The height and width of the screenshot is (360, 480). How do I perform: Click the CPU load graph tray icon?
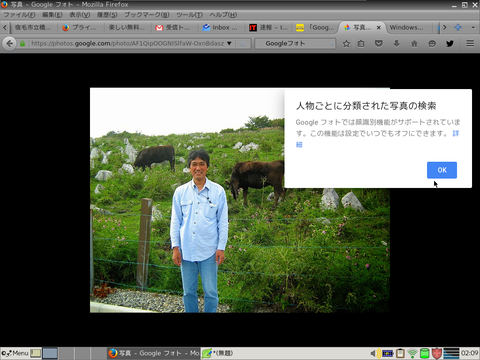(x=451, y=353)
